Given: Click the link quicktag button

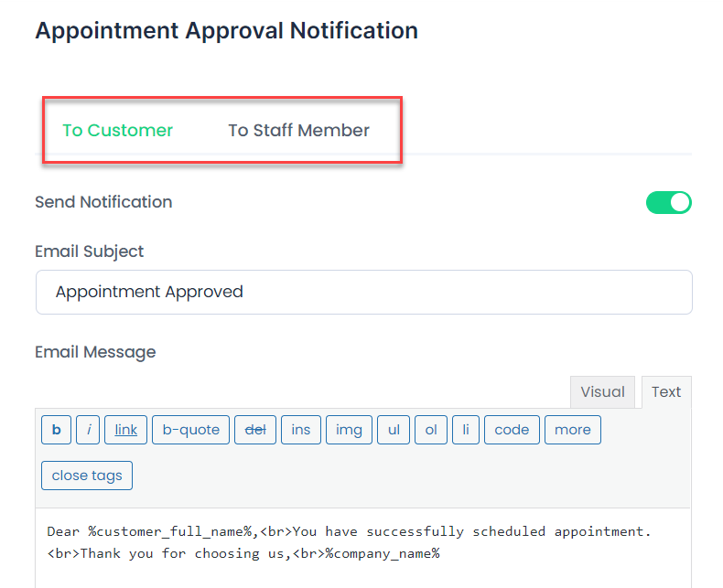Looking at the screenshot, I should pyautogui.click(x=126, y=430).
